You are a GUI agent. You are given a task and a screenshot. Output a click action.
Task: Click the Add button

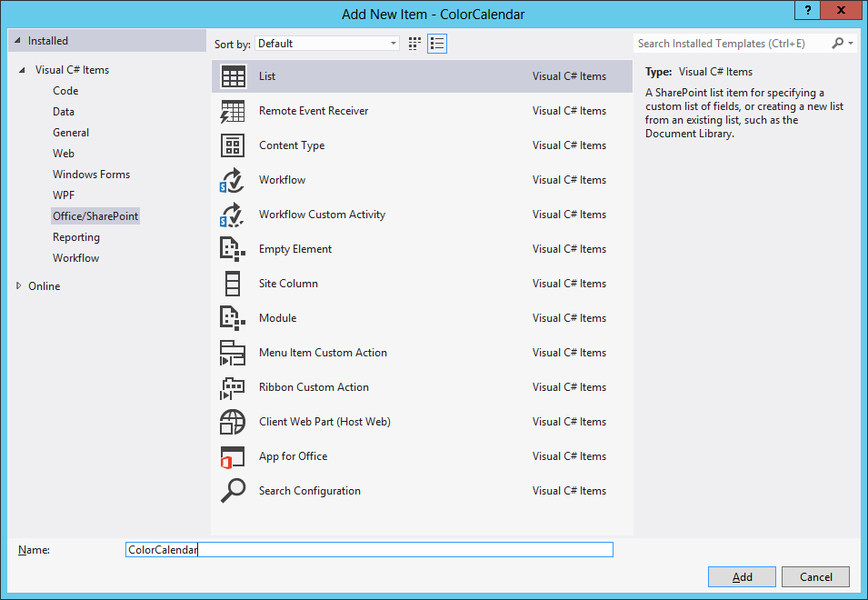click(742, 576)
